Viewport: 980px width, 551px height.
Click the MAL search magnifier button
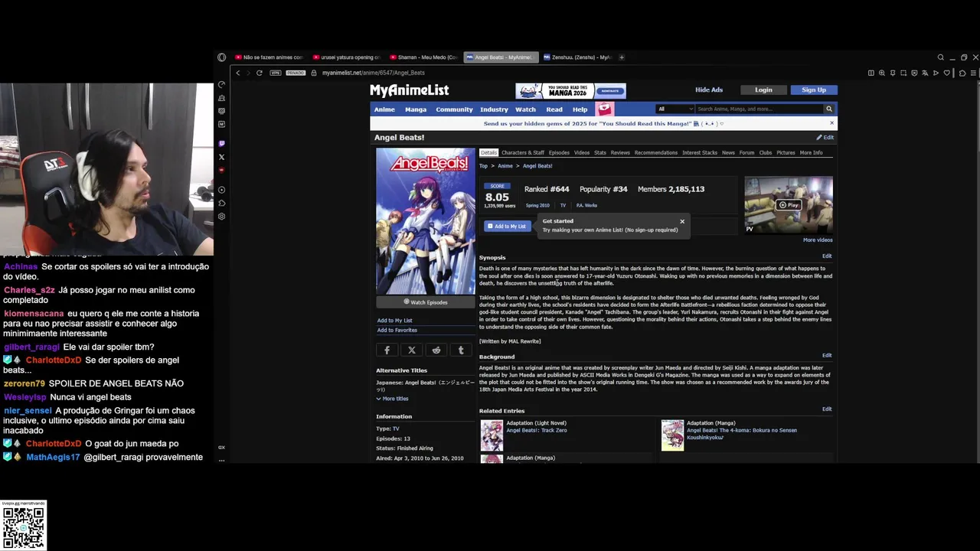point(829,109)
